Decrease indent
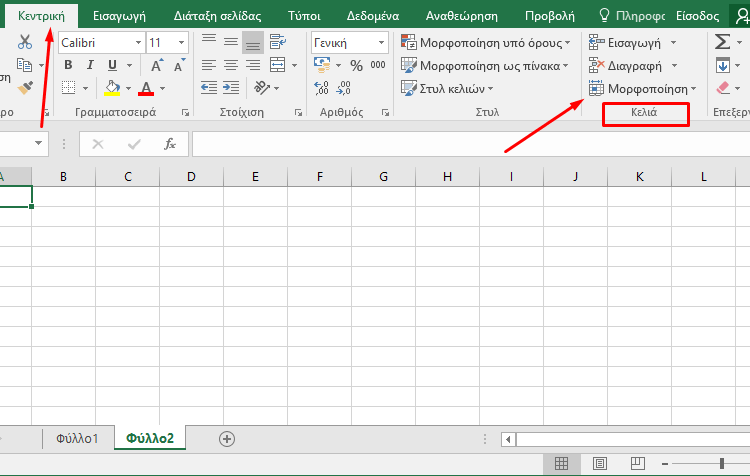 click(x=209, y=88)
